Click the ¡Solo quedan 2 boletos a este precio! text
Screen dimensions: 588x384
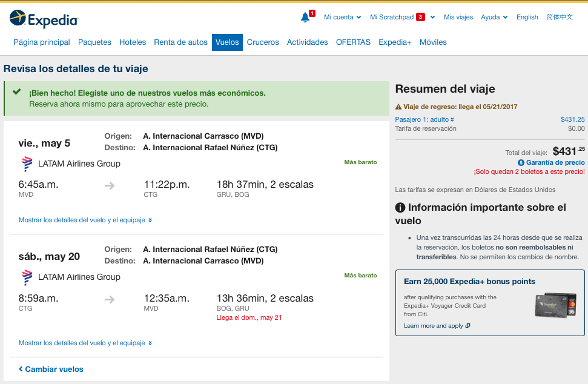pyautogui.click(x=529, y=172)
